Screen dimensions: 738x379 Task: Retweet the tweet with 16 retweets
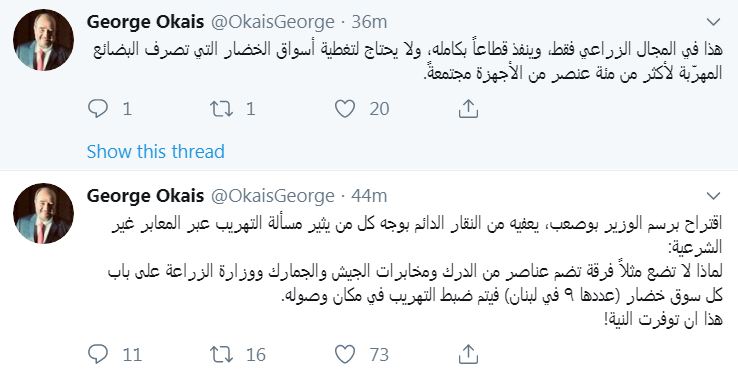pos(221,355)
